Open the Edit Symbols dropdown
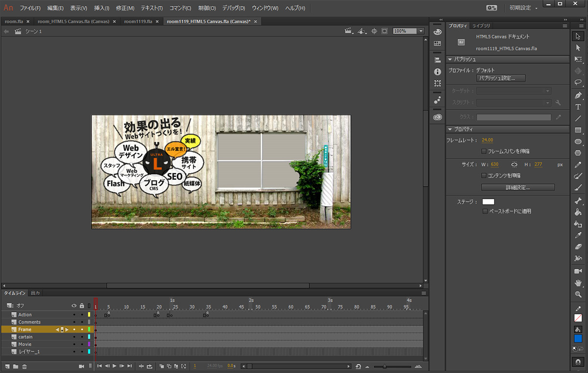Screen dimensions: 588x373 (x=362, y=31)
